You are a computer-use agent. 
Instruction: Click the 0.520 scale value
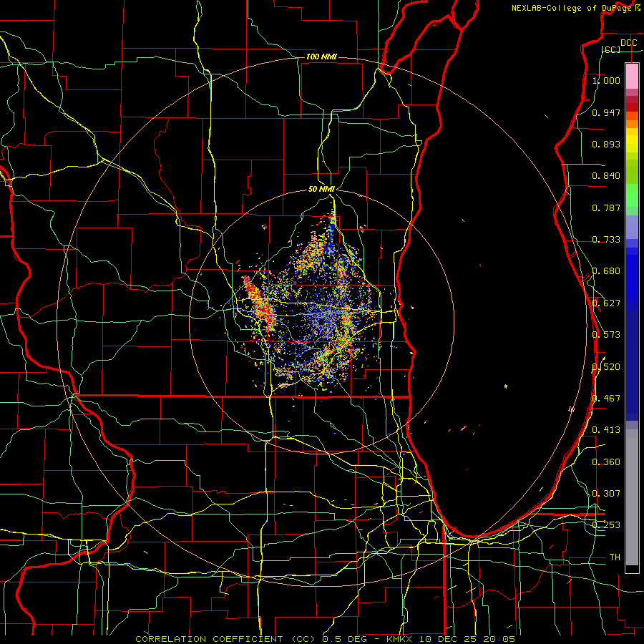pyautogui.click(x=606, y=367)
